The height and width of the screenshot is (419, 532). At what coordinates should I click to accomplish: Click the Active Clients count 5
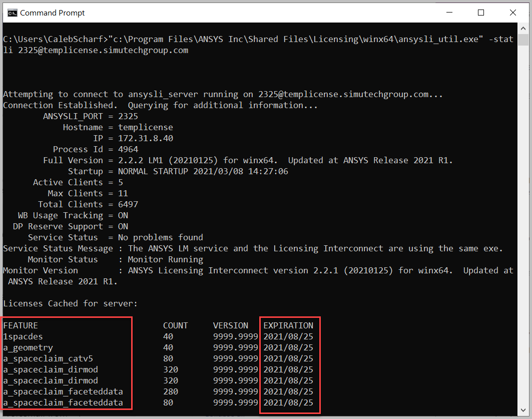pos(120,182)
